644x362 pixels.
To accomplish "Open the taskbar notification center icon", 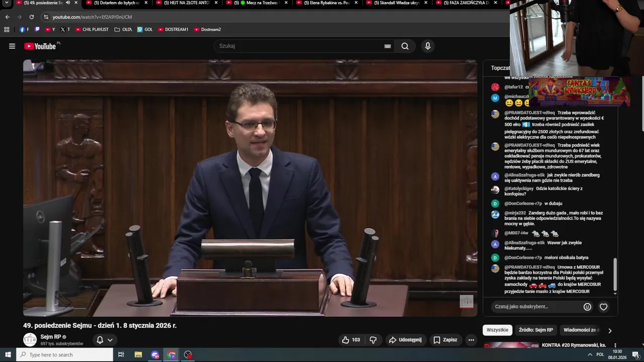I will point(635,355).
